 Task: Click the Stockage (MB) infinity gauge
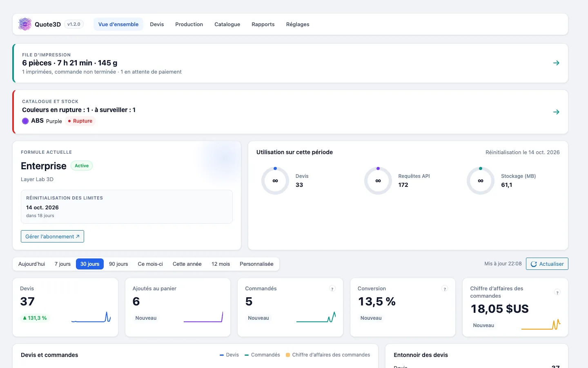coord(481,181)
